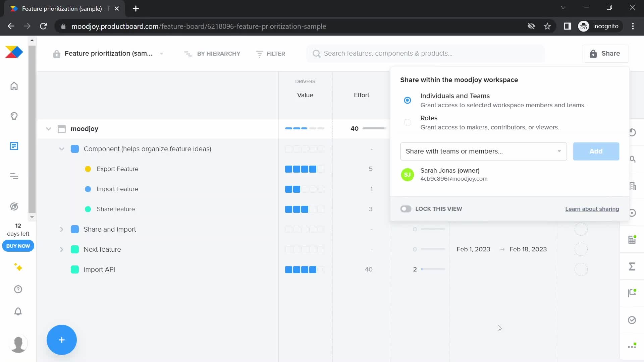
Task: Reload the page with the refresh icon
Action: [x=43, y=26]
